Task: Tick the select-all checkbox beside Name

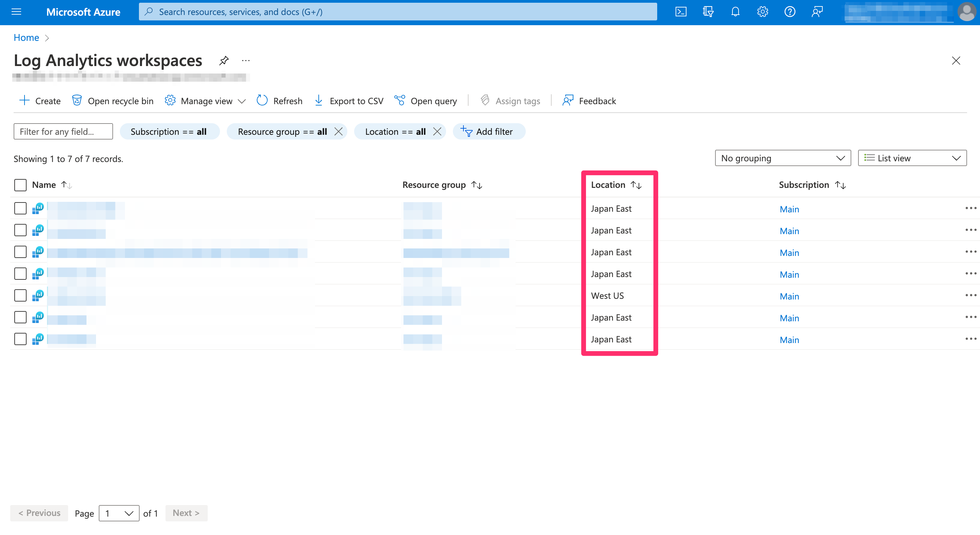Action: (20, 185)
